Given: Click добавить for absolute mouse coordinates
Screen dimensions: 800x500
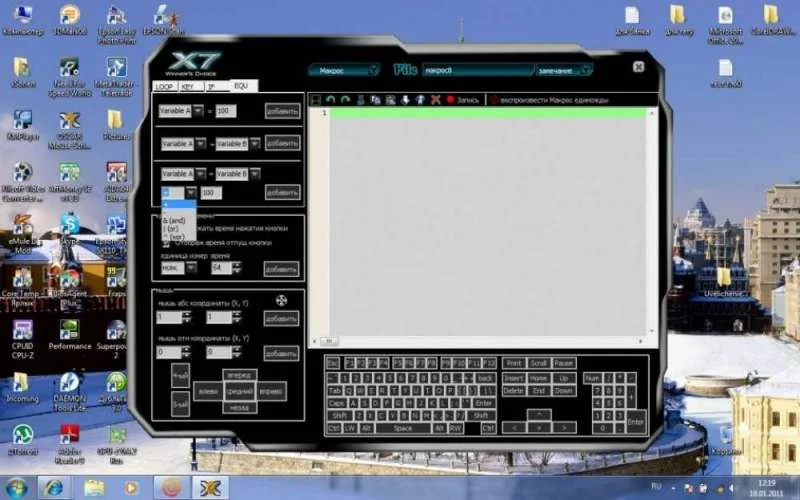Looking at the screenshot, I should pos(282,318).
